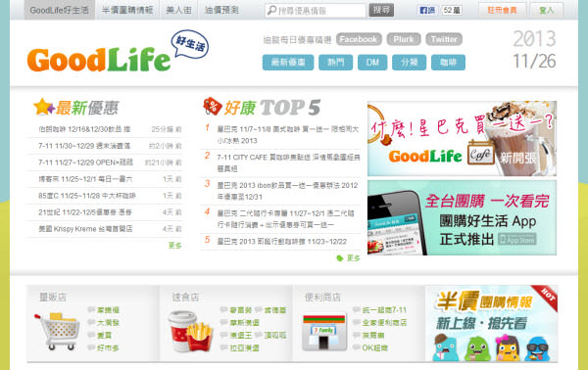Open the 摩斯漢堡 link
Viewport: 588px width, 370px height.
tap(244, 322)
